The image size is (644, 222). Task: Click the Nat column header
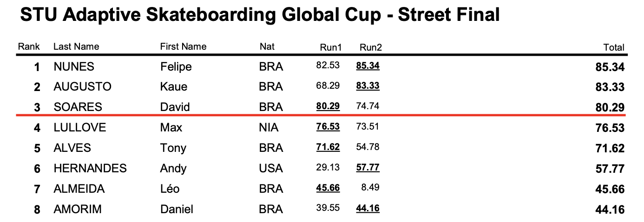(x=267, y=46)
